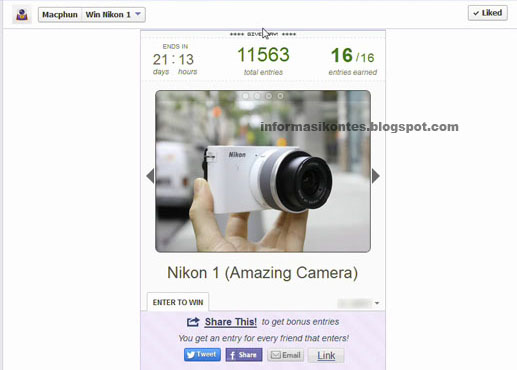This screenshot has height=370, width=517.
Task: Switch to the ENTER TO WIN tab
Action: (178, 302)
